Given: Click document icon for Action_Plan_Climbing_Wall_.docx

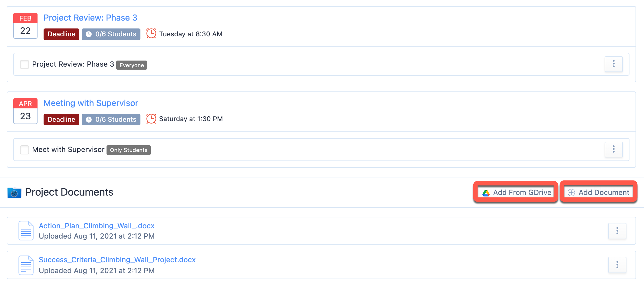Looking at the screenshot, I should (x=26, y=231).
